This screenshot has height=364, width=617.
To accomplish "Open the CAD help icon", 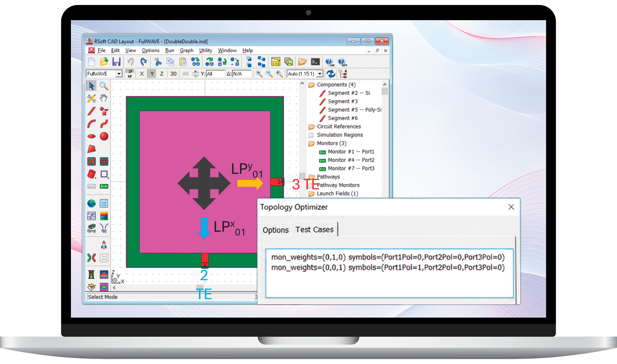I will (x=329, y=62).
